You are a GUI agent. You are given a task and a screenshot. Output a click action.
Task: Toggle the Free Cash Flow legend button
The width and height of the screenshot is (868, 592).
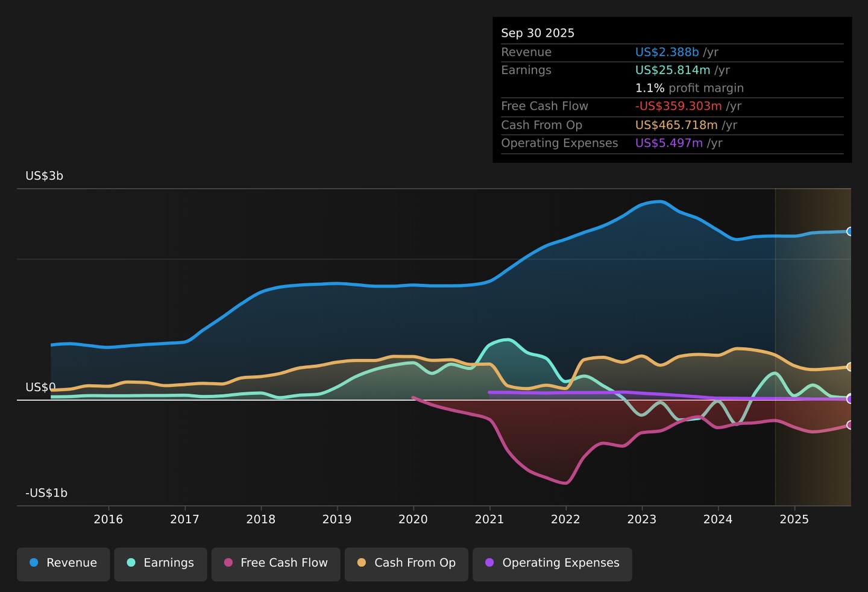(276, 564)
